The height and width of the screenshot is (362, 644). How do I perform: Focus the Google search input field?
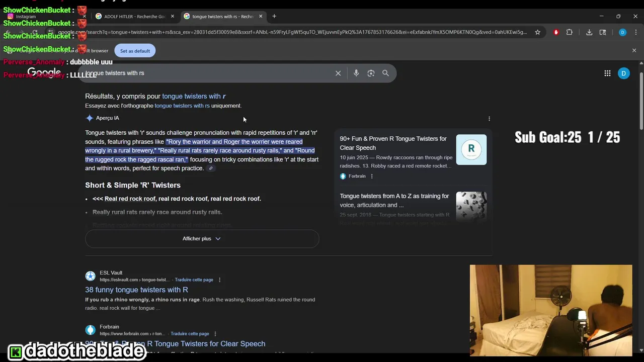206,73
